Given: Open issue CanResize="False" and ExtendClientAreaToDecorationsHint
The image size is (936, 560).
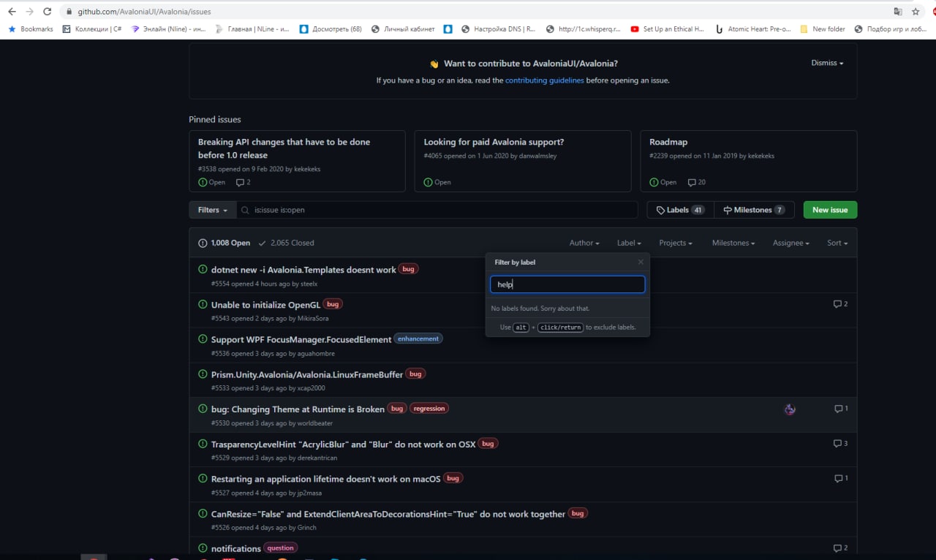Looking at the screenshot, I should point(388,515).
